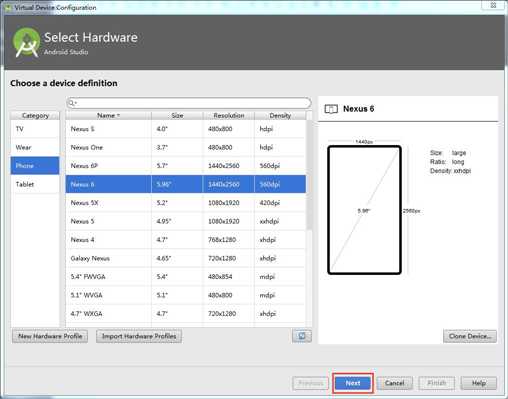508x399 pixels.
Task: Sort the table by the Resolution column header
Action: 229,116
